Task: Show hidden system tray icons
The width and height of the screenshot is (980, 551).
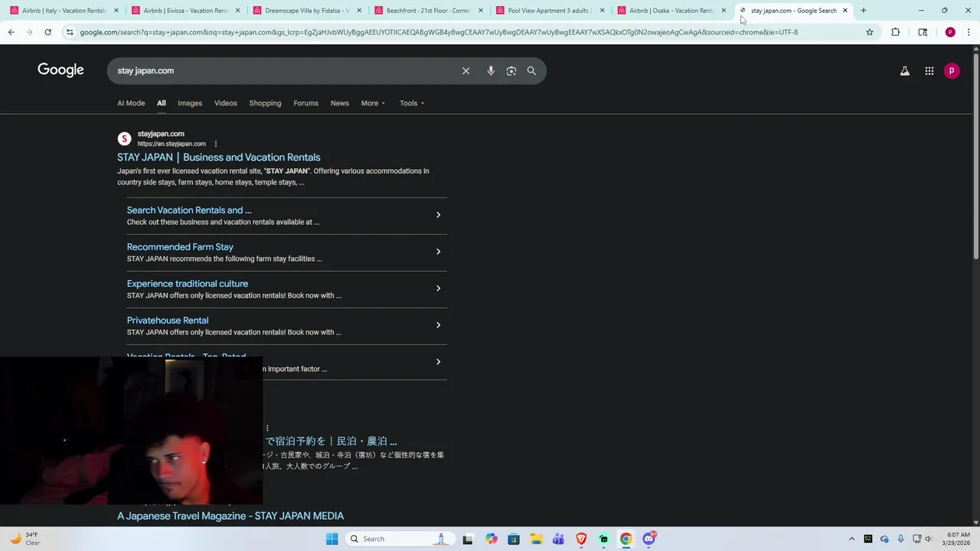Action: click(851, 539)
